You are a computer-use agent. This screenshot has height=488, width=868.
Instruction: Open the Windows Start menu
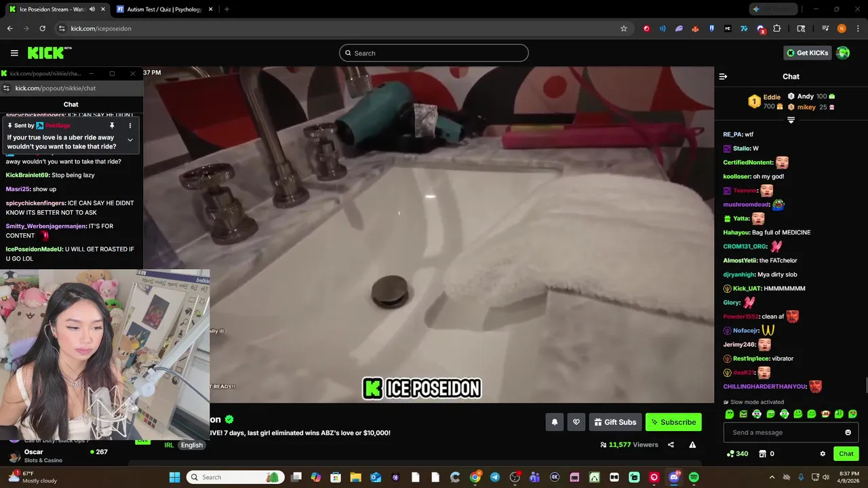click(x=174, y=477)
